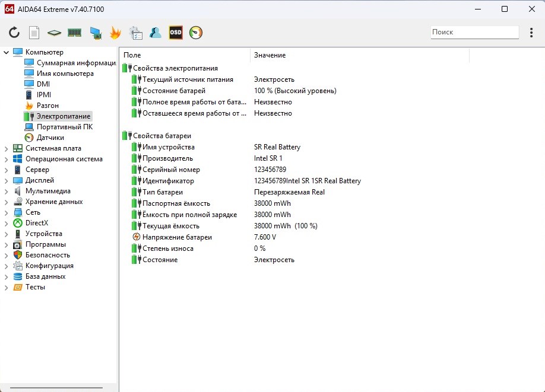Click the blue user silhouette toolbar icon

click(156, 33)
